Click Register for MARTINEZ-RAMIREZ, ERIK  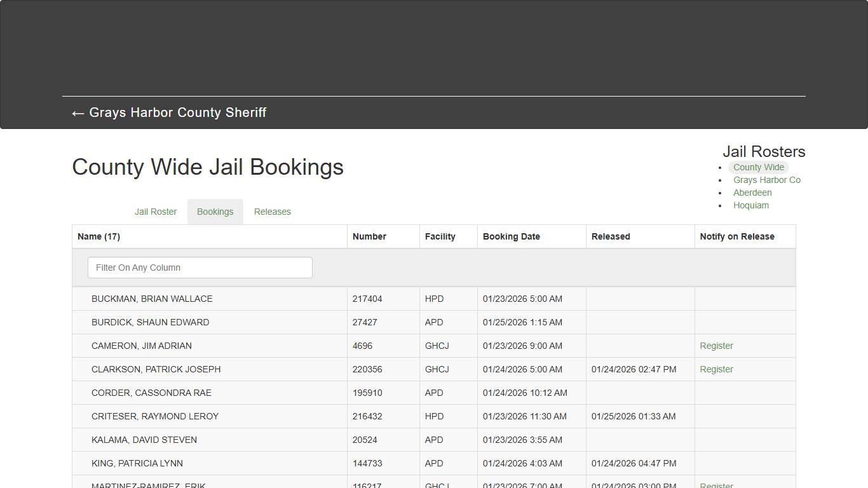click(716, 485)
